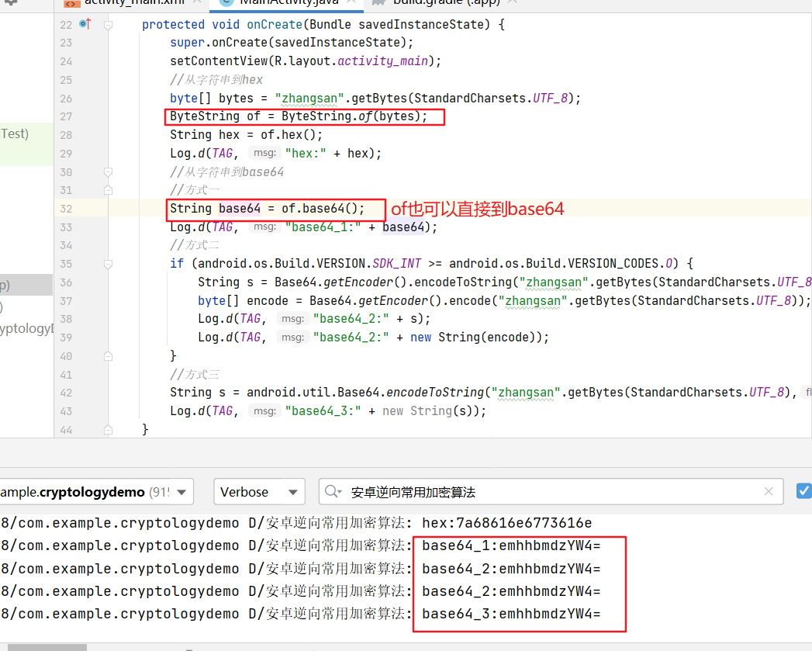This screenshot has height=651, width=812.
Task: Toggle the Regex checkbox beside the Logcat search
Action: [x=804, y=491]
